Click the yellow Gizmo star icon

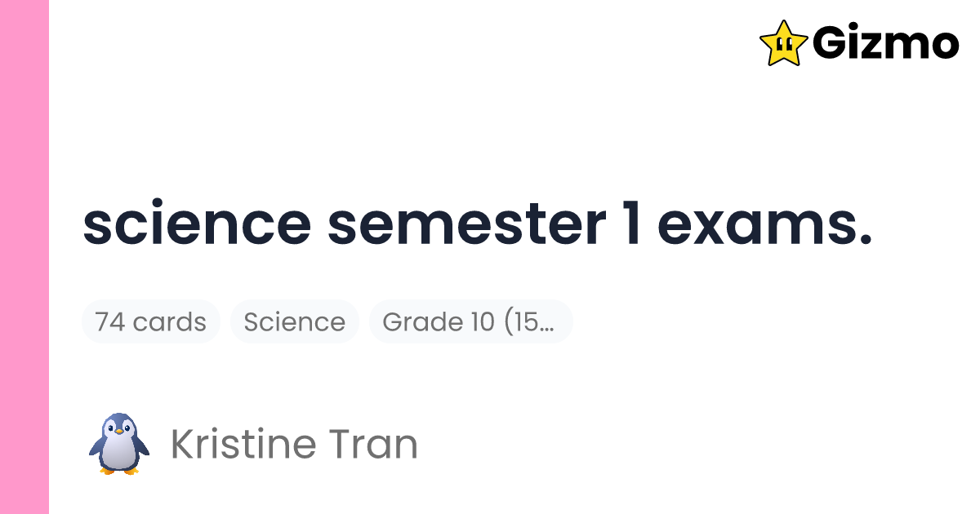tap(783, 43)
